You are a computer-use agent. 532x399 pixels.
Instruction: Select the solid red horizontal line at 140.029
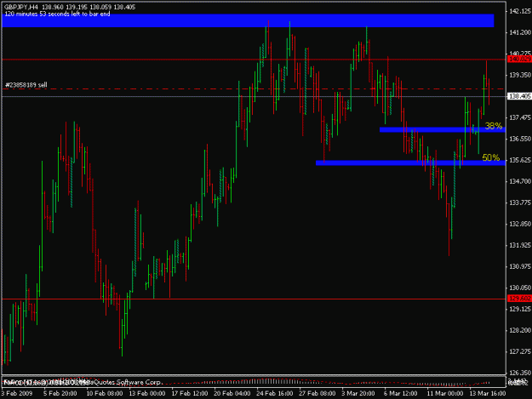pyautogui.click(x=254, y=60)
